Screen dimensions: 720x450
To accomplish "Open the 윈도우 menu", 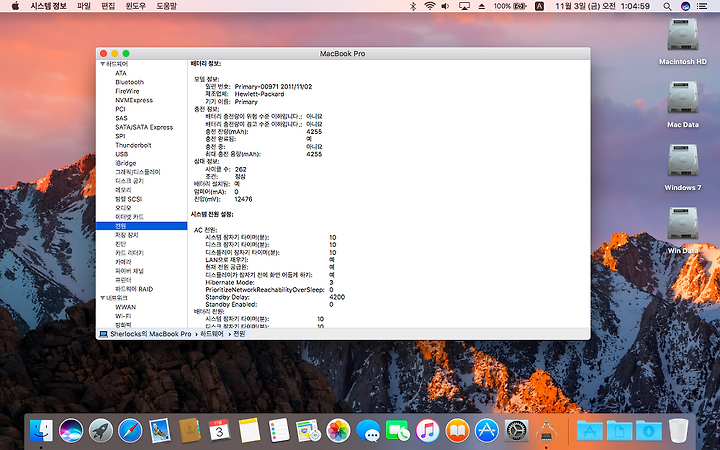I will coord(135,6).
